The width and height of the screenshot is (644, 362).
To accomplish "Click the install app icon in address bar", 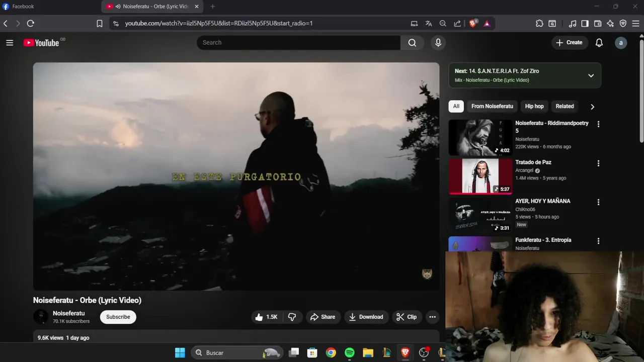I will pyautogui.click(x=414, y=23).
